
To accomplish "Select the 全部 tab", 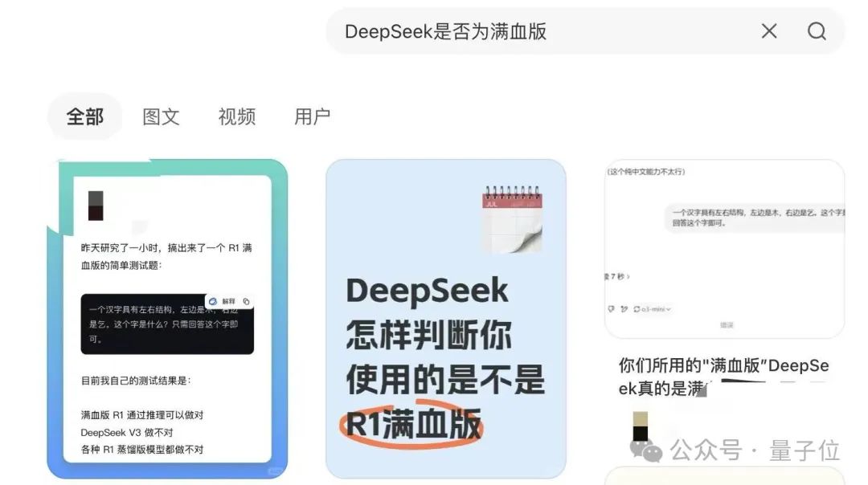I will (x=84, y=116).
